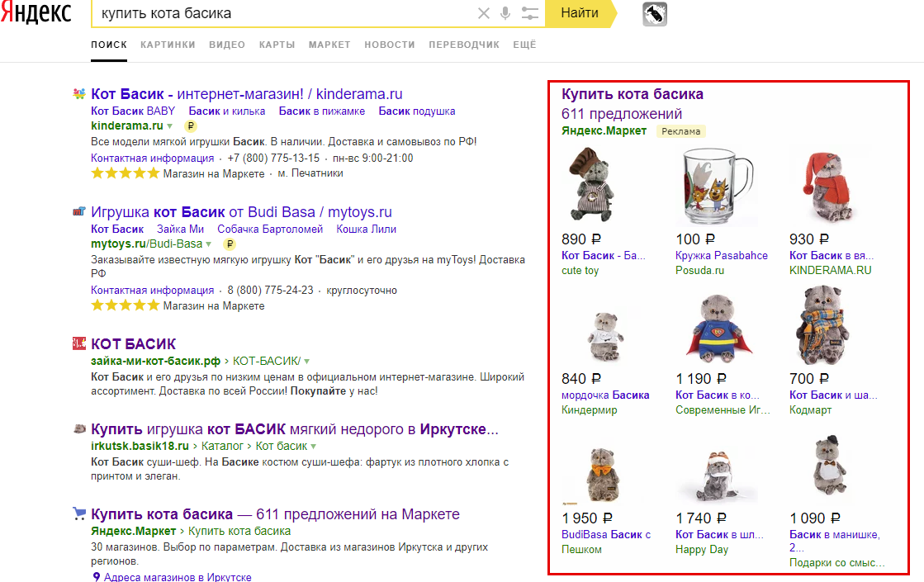Open the shop addresses in Irkutsk pin link
The width and height of the screenshot is (924, 582).
(172, 577)
